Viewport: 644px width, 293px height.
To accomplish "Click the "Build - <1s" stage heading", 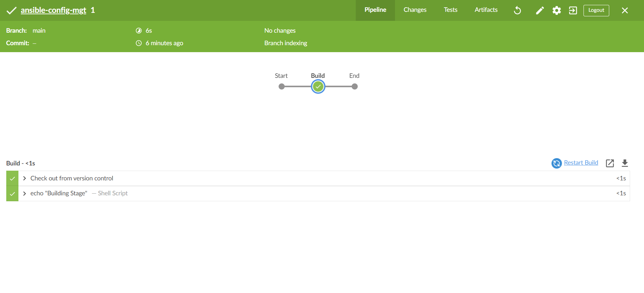I will [x=21, y=163].
